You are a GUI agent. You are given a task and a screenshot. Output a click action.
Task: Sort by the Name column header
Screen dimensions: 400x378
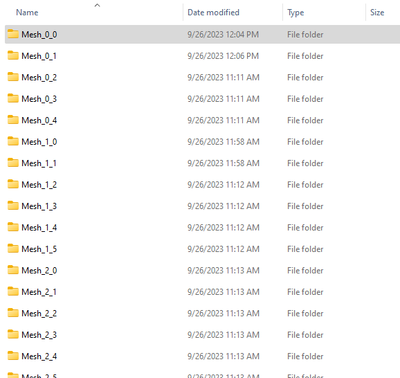pyautogui.click(x=27, y=12)
